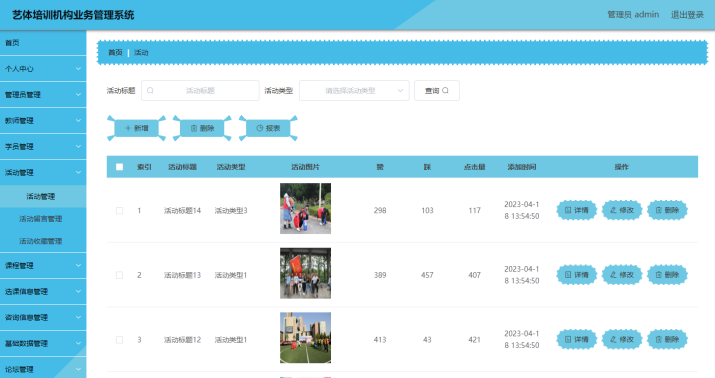This screenshot has width=715, height=378.
Task: Expand 课程管理 sidebar menu
Action: [43, 266]
